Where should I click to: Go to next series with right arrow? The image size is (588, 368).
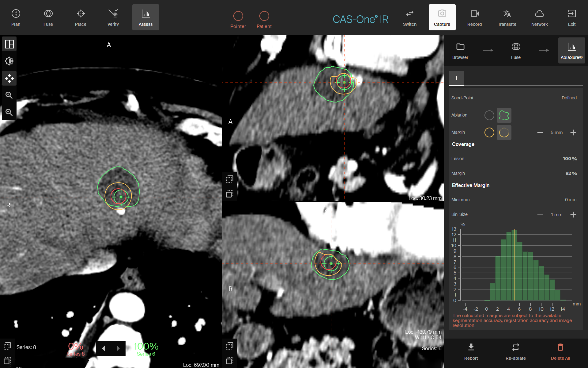118,348
